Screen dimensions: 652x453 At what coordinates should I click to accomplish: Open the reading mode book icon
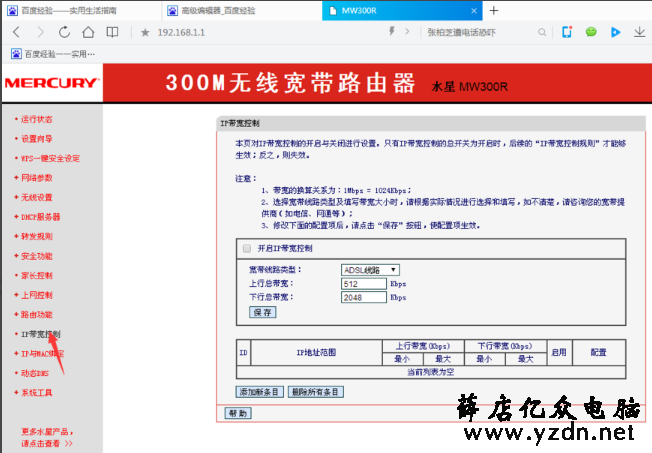[x=112, y=32]
